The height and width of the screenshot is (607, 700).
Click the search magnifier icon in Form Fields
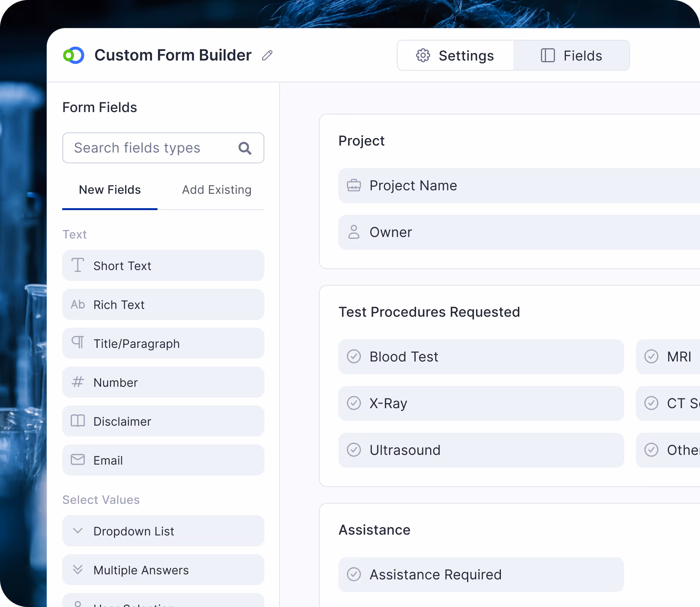pos(245,148)
